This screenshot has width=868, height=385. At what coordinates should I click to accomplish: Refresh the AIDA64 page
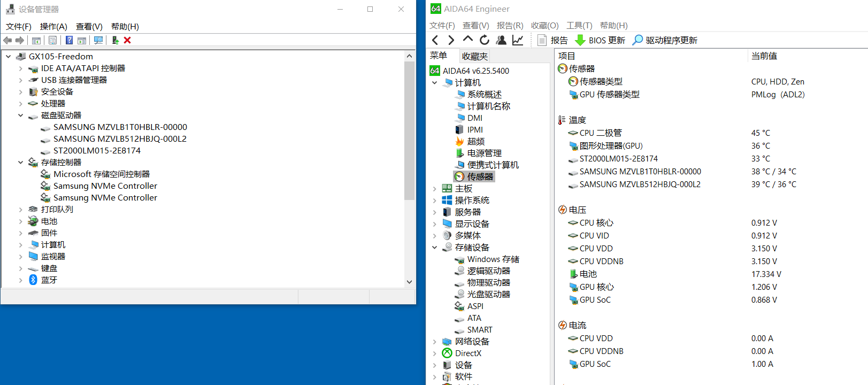(x=485, y=40)
